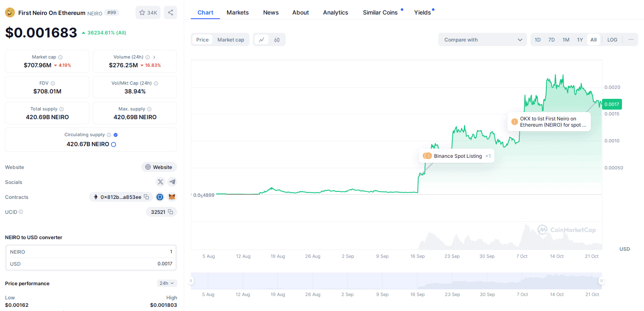Click the current price tag 0.0017
The width and height of the screenshot is (644, 311).
(612, 104)
